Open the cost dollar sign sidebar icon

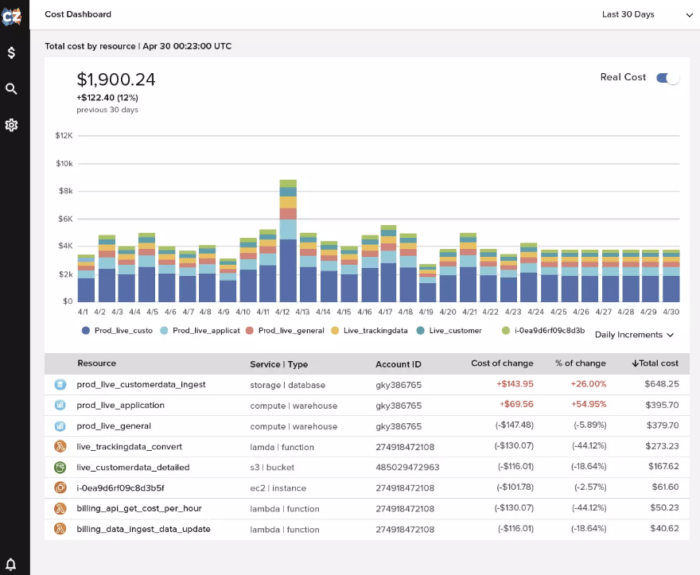[x=12, y=52]
